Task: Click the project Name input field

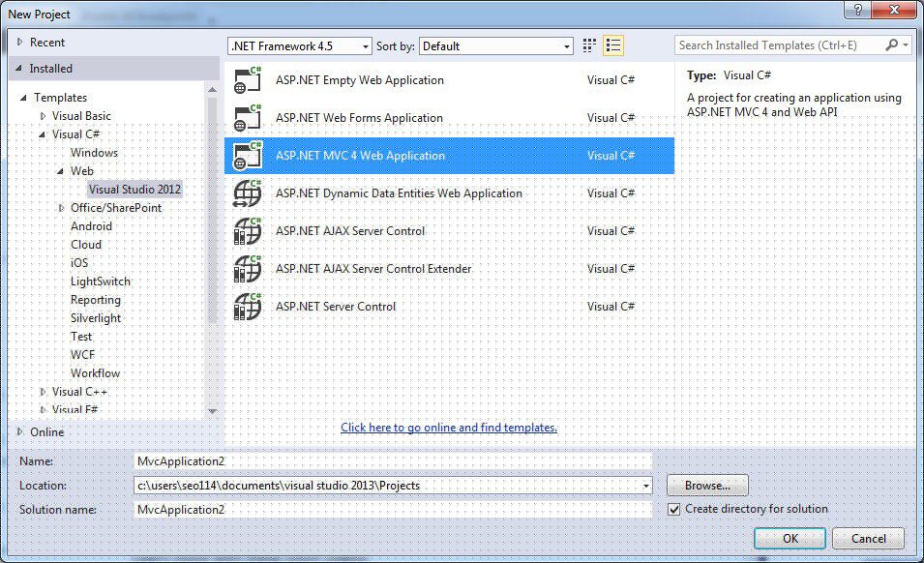Action: (x=393, y=461)
